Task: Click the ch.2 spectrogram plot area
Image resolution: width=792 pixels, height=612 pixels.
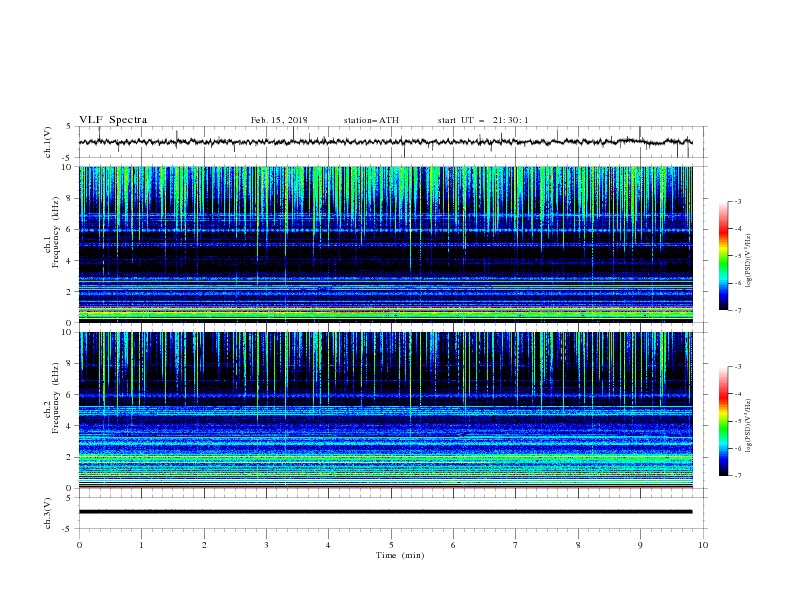Action: 386,410
